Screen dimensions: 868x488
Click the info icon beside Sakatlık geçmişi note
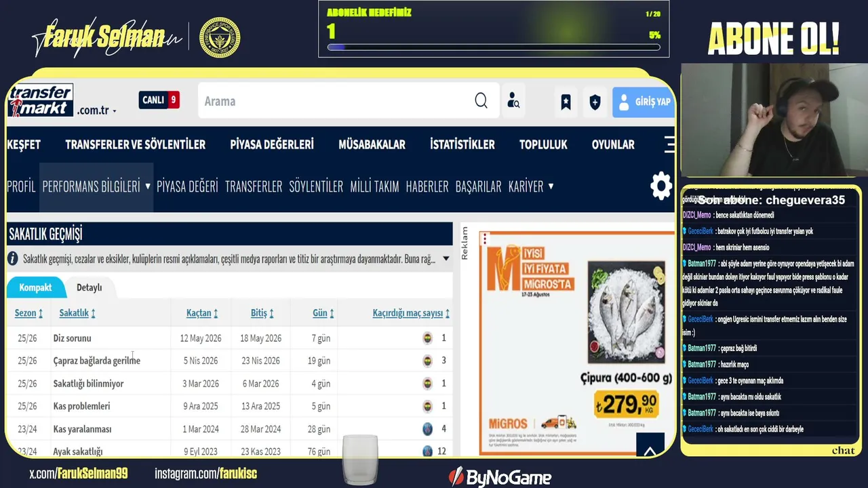tap(13, 258)
